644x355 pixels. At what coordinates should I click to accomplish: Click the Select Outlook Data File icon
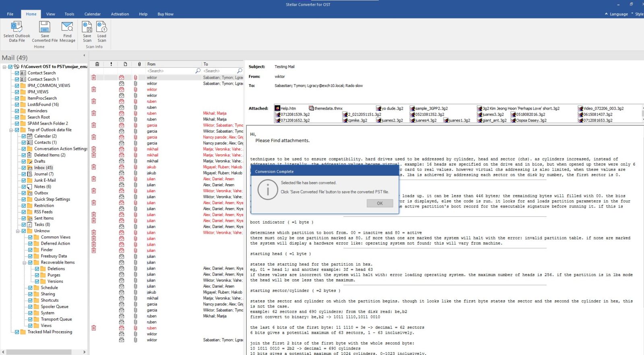click(x=17, y=27)
